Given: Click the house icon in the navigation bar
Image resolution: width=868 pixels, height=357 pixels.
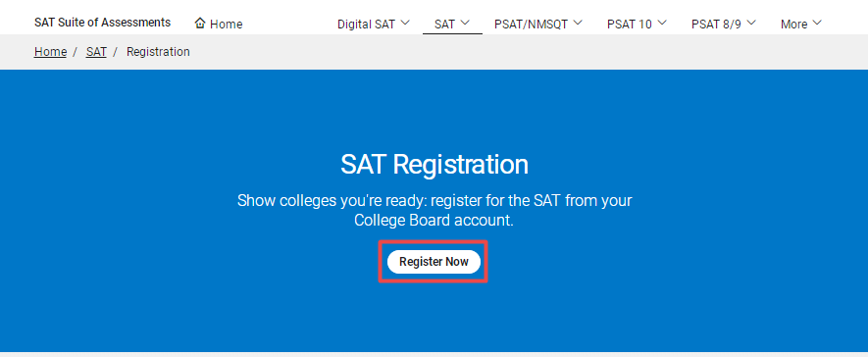Looking at the screenshot, I should 200,23.
